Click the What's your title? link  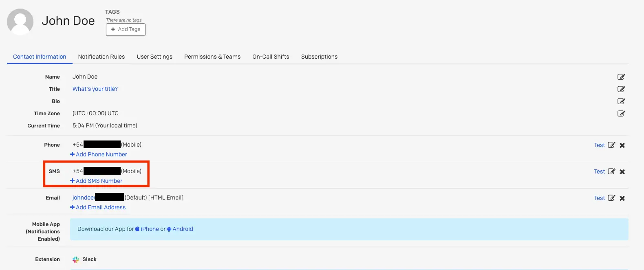click(x=95, y=89)
